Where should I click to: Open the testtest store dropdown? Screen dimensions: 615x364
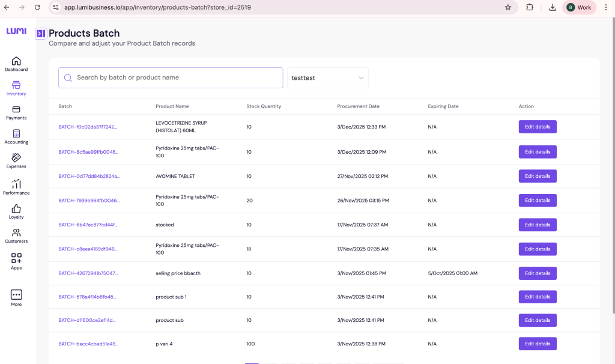327,78
